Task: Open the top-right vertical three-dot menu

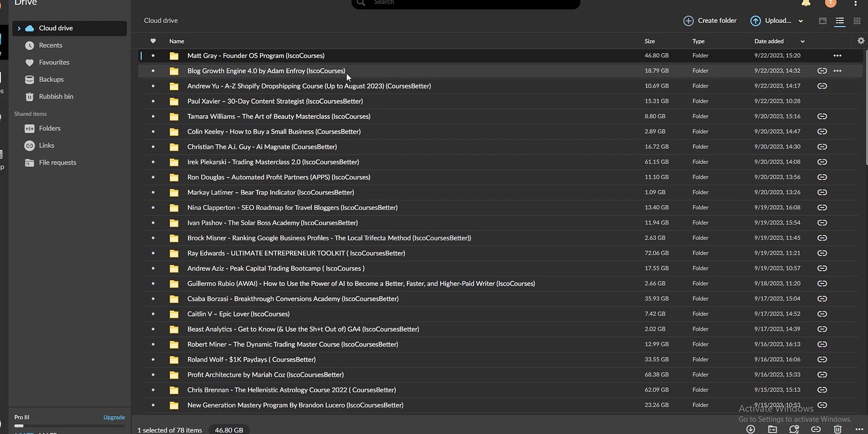Action: pos(856,3)
